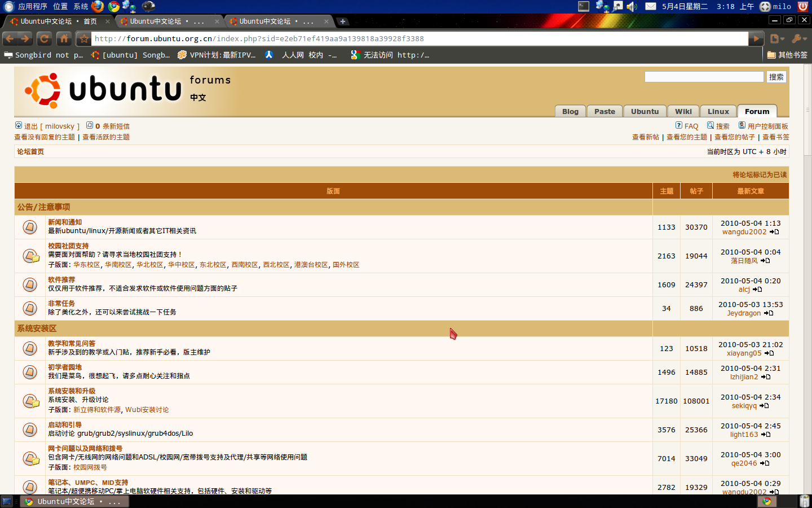Click the forum status icon for 非常任务
Viewport: 812px width, 508px height.
(30, 308)
